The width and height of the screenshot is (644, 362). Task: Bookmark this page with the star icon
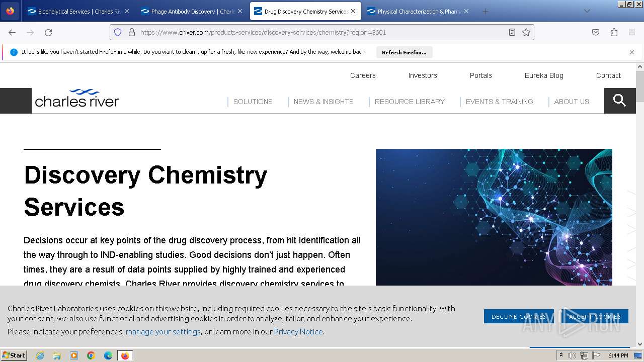pyautogui.click(x=526, y=32)
